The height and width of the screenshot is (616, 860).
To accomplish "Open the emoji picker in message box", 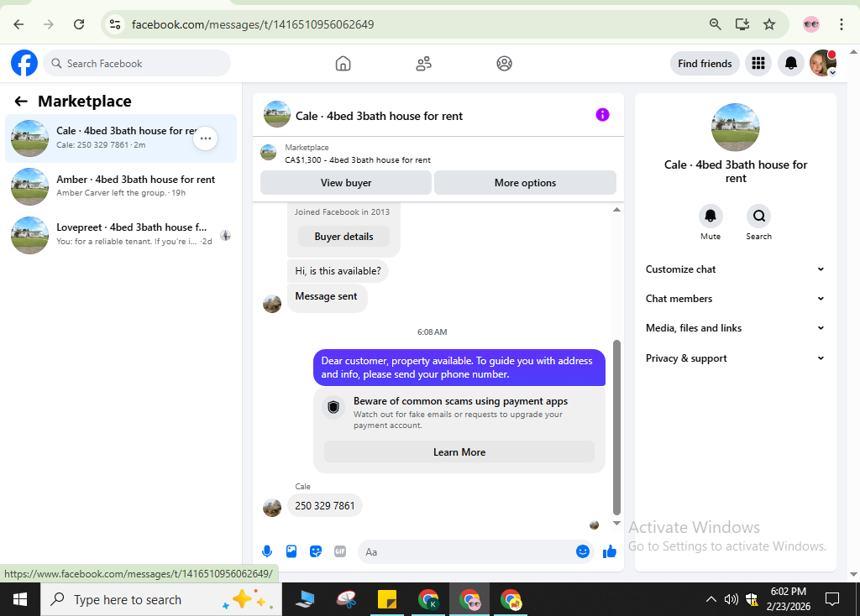I will tap(583, 551).
